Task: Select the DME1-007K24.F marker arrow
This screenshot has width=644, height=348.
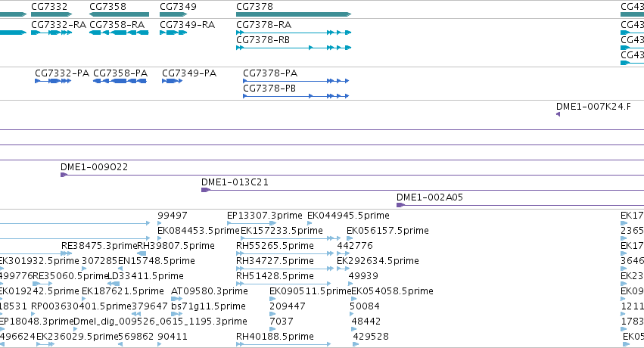Action: coord(558,114)
